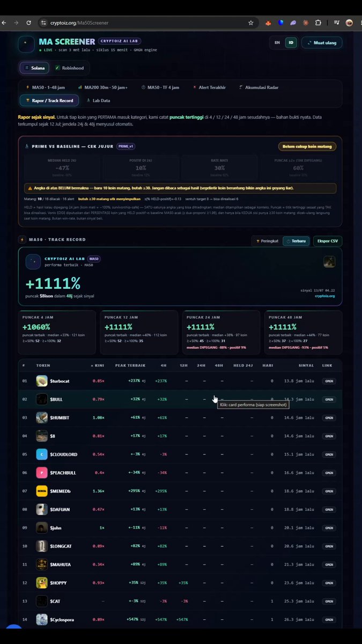Click the $MEMEDb token icon
This screenshot has height=644, width=362.
click(x=42, y=491)
